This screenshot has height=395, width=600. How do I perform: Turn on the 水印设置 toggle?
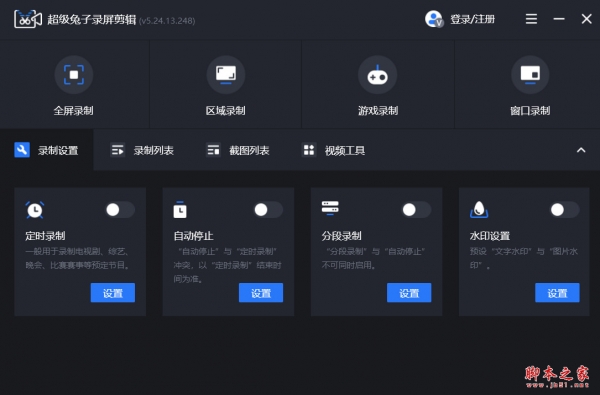tap(564, 210)
